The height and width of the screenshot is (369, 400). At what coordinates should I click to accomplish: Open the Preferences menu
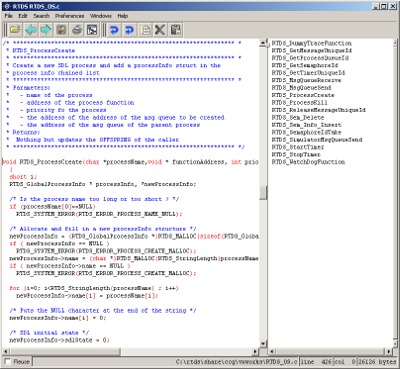click(x=70, y=16)
